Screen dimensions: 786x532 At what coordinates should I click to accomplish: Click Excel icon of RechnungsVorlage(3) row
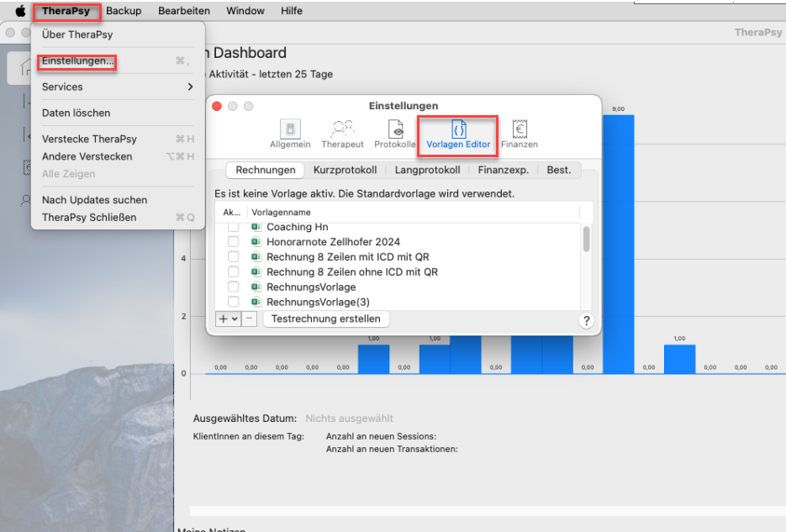256,302
